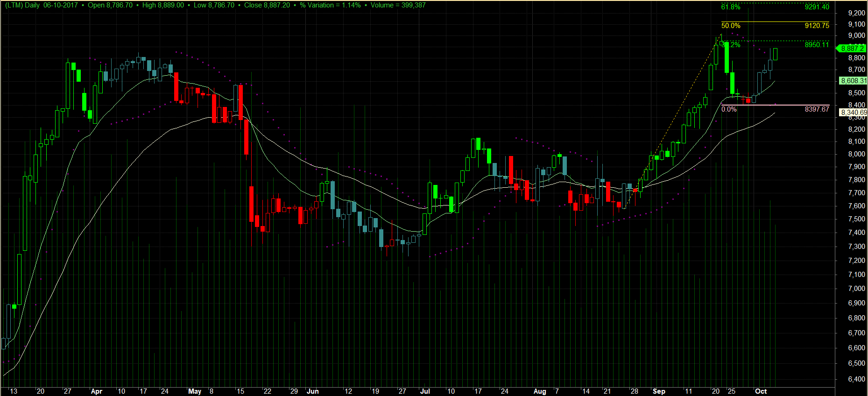Click the green 8,887.2 last price tag
This screenshot has height=396, width=868.
pyautogui.click(x=852, y=48)
